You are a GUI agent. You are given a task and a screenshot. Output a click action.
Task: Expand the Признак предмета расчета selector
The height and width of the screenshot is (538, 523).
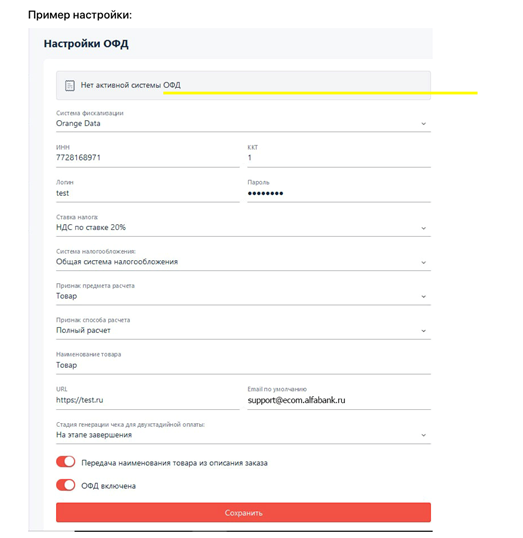pyautogui.click(x=243, y=294)
